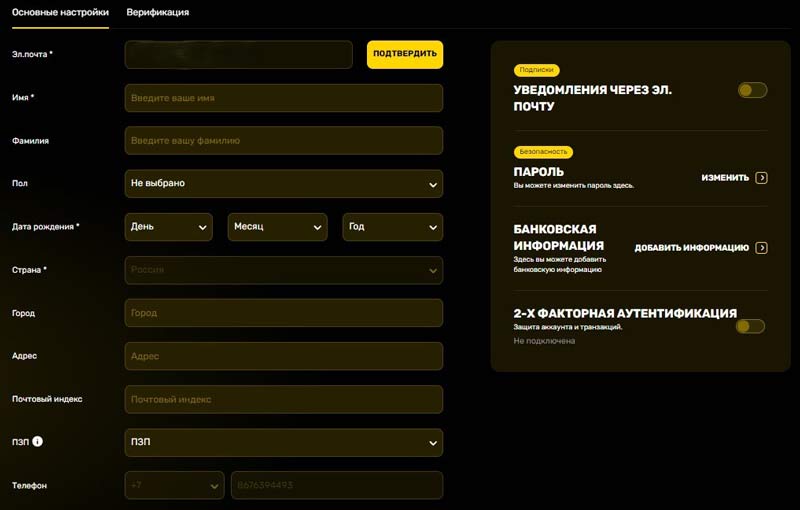
Task: Enable two-factor authentication switch
Action: point(750,326)
